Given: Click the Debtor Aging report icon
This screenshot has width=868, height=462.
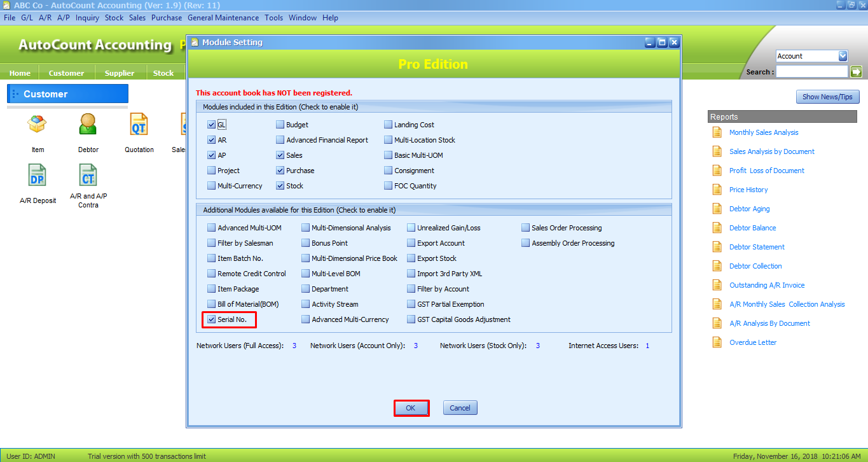Looking at the screenshot, I should [x=717, y=209].
